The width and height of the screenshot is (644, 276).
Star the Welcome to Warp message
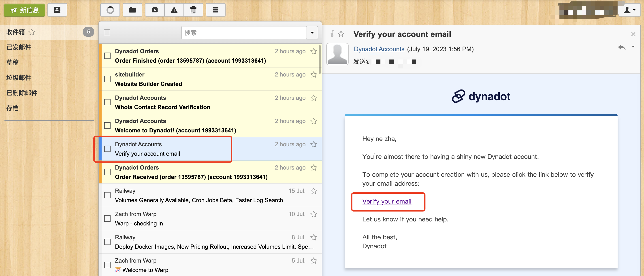click(314, 261)
